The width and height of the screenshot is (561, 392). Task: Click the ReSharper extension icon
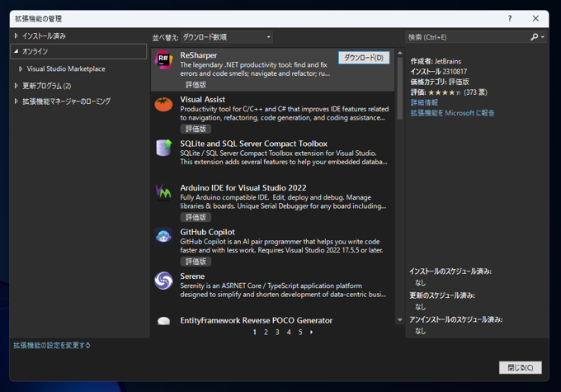pyautogui.click(x=163, y=59)
